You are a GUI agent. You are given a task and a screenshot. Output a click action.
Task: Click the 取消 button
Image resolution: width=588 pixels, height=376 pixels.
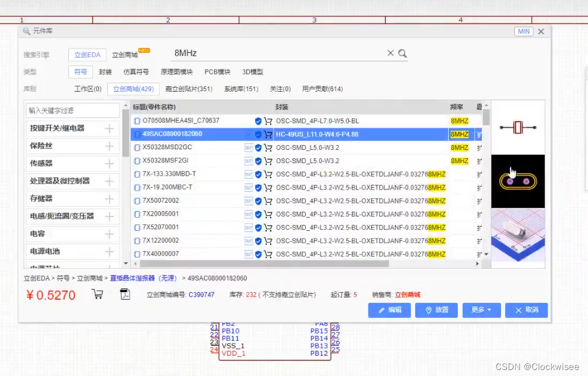527,310
